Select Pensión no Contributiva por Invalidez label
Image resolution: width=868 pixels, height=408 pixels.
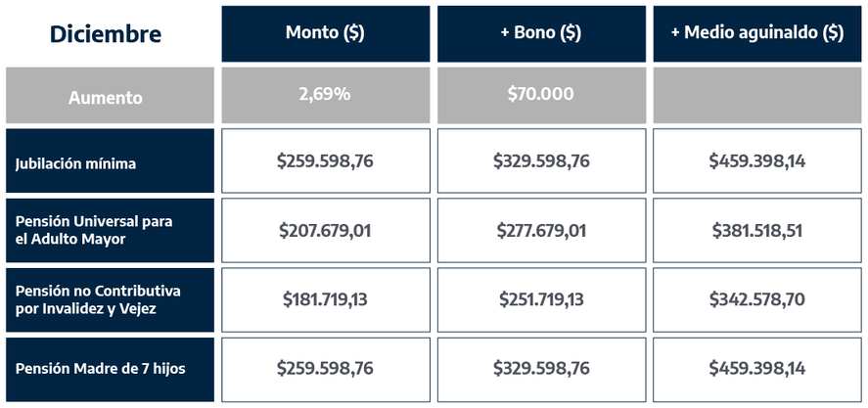point(98,299)
